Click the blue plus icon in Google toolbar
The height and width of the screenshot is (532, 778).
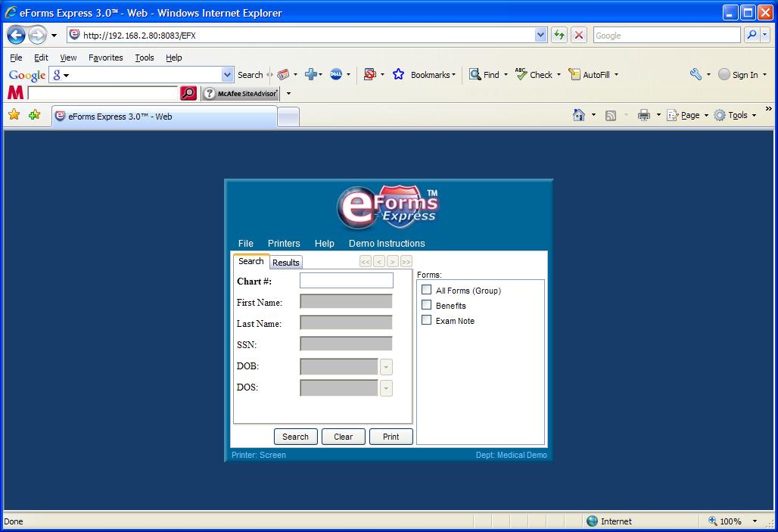coord(311,74)
